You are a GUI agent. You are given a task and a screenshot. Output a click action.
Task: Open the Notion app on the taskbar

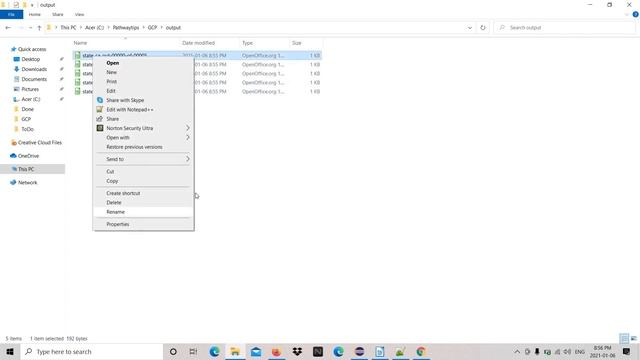click(x=318, y=351)
